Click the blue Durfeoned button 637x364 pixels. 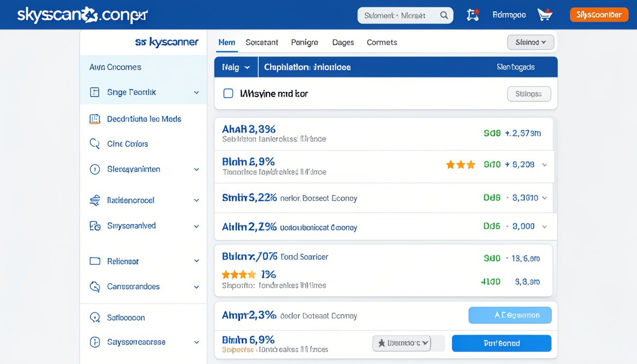[501, 343]
